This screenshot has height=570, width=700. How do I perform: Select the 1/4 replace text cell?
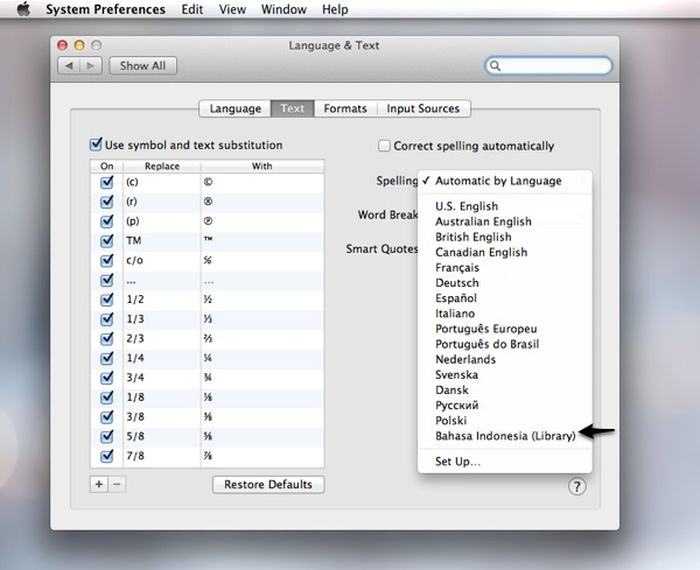[162, 358]
